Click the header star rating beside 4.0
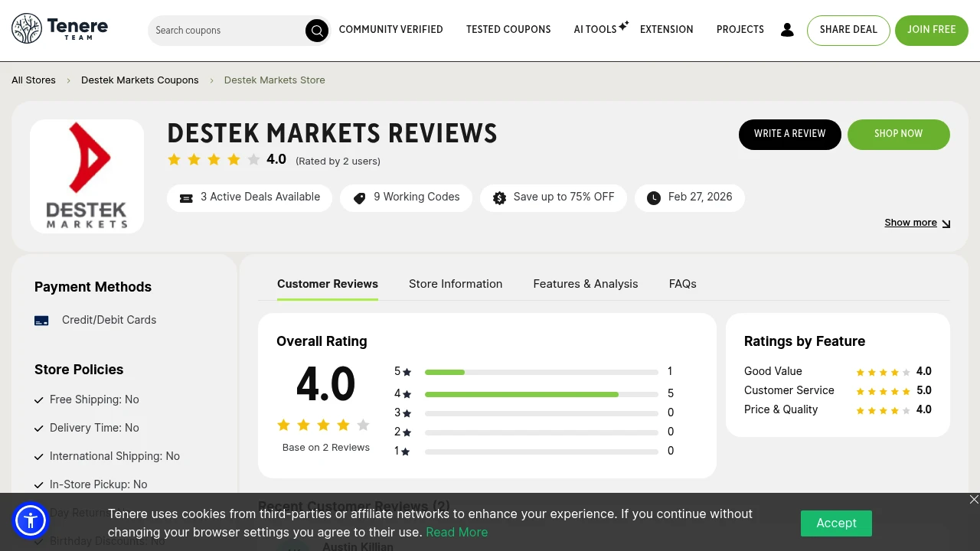Screen dimensions: 980x551 click(x=214, y=159)
